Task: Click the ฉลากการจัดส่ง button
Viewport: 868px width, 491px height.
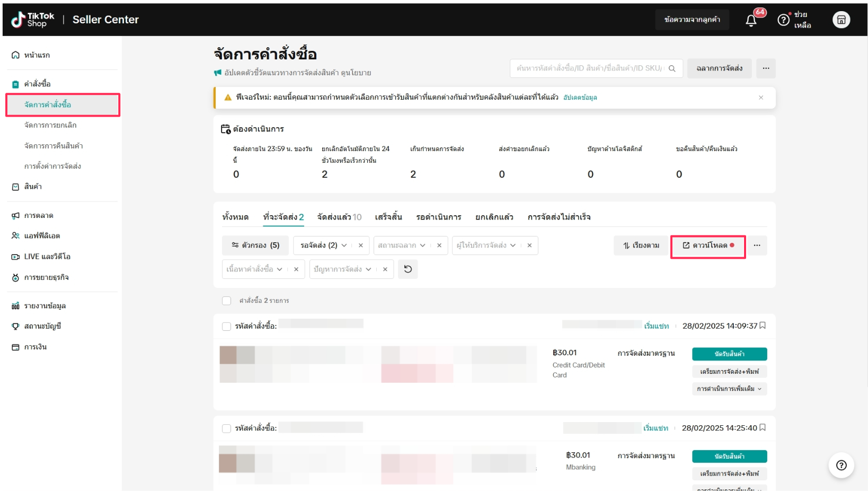Action: [720, 68]
